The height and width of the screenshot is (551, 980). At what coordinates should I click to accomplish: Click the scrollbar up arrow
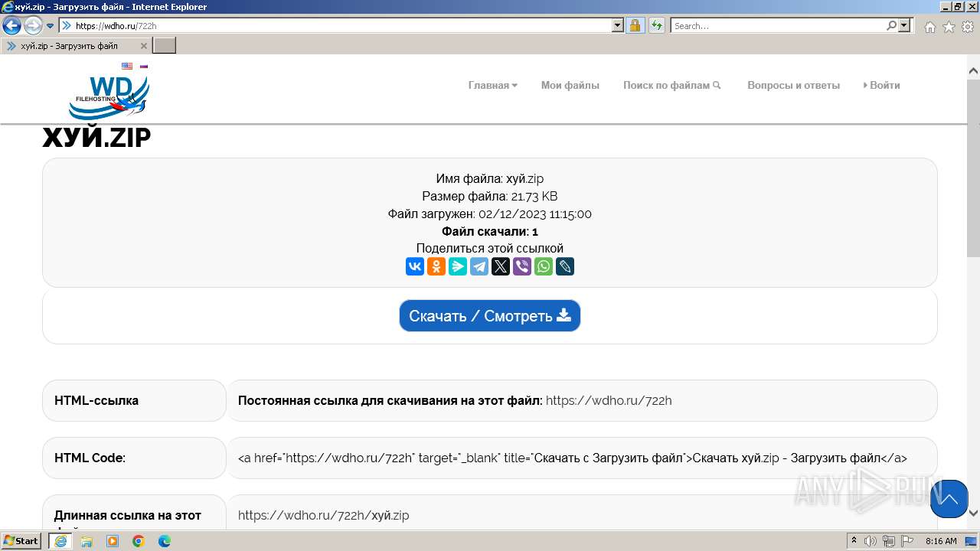point(974,71)
